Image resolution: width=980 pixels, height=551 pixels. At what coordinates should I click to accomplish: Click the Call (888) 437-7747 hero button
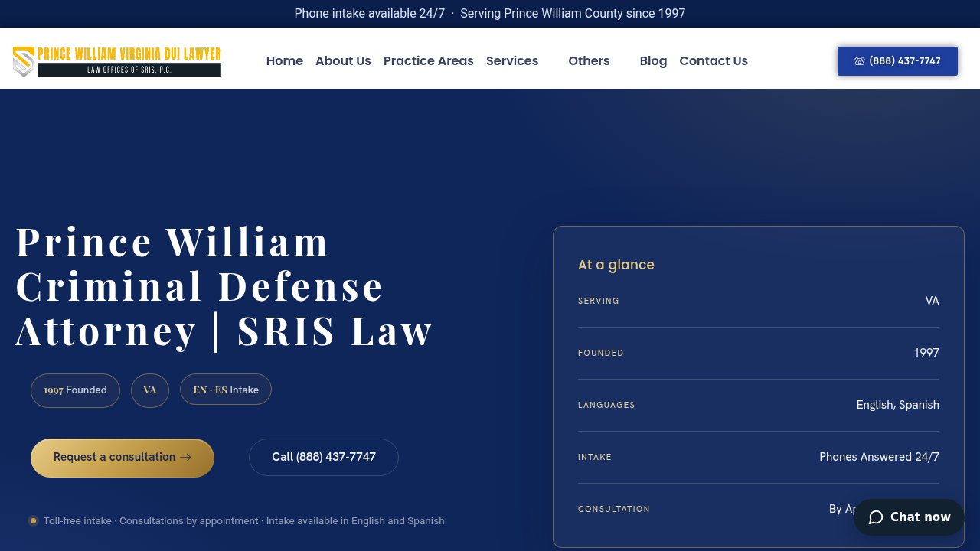click(324, 457)
